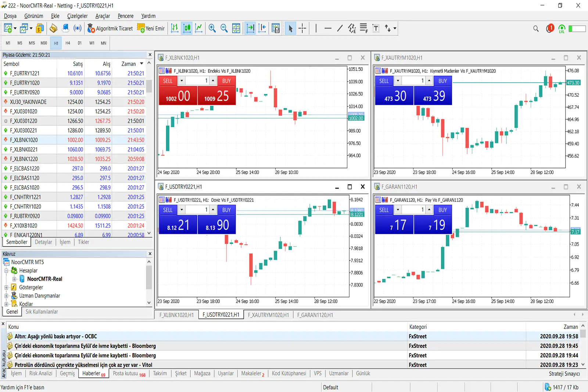Expand Göstergeler in the Navigator tree
Image resolution: width=588 pixels, height=392 pixels.
[6, 287]
